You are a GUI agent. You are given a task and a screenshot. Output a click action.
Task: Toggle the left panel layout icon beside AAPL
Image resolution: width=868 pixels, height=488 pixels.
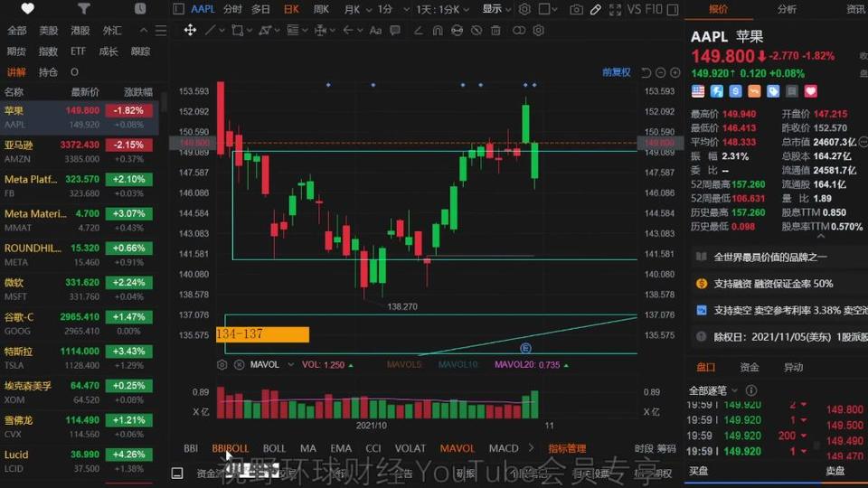(178, 9)
